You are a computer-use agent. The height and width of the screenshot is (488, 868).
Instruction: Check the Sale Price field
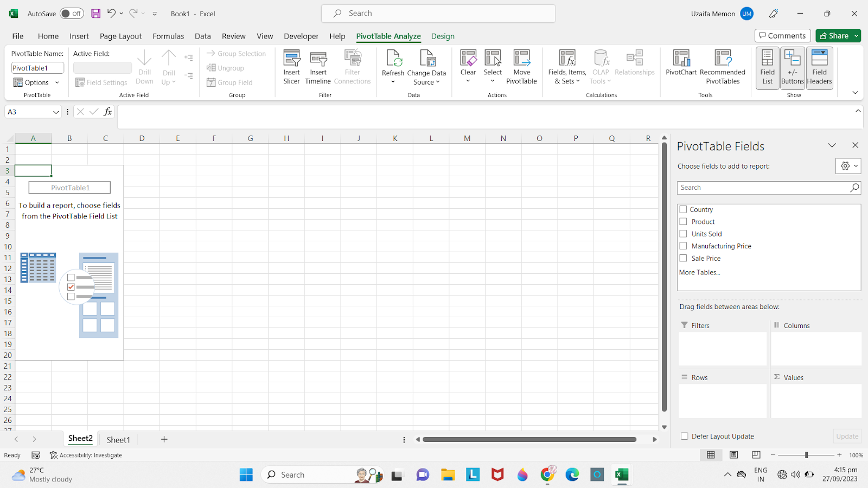click(x=683, y=258)
